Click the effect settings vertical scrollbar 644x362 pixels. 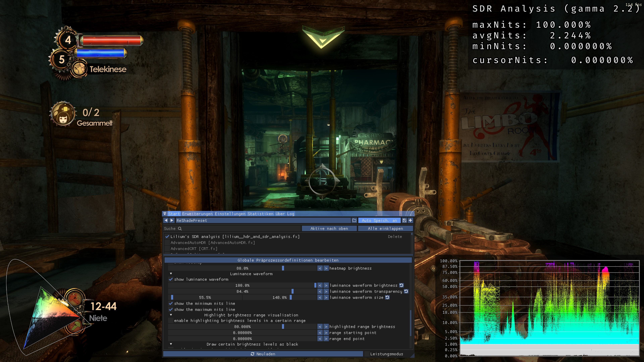tap(410, 323)
